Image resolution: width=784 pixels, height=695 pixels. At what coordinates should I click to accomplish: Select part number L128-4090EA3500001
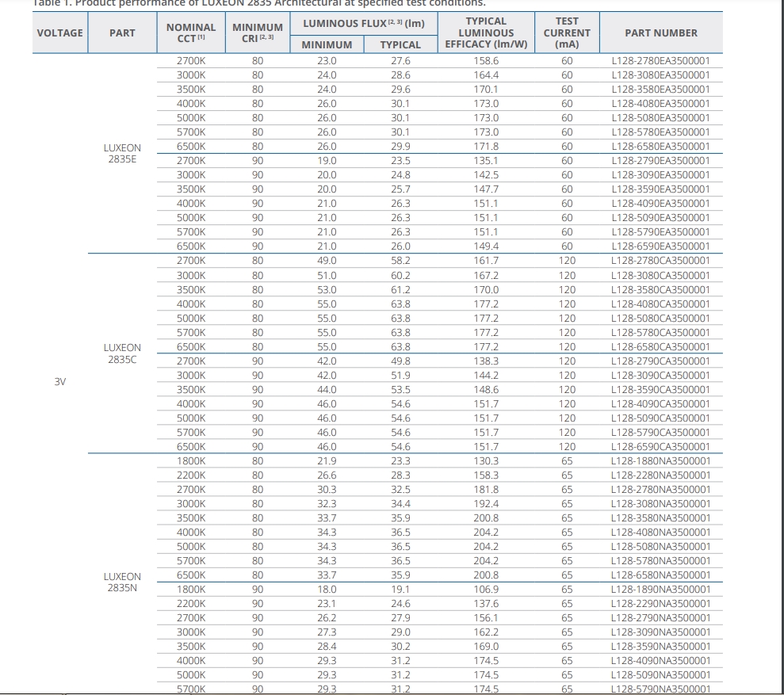[x=661, y=204]
